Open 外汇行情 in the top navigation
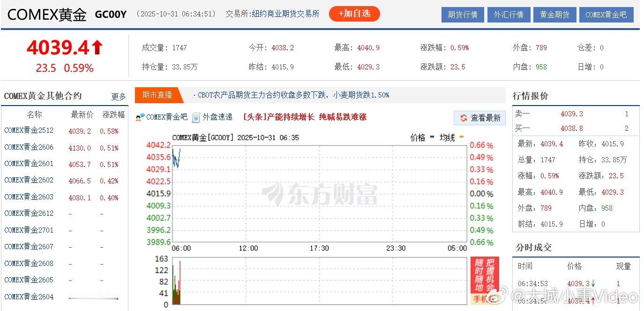 pyautogui.click(x=509, y=15)
